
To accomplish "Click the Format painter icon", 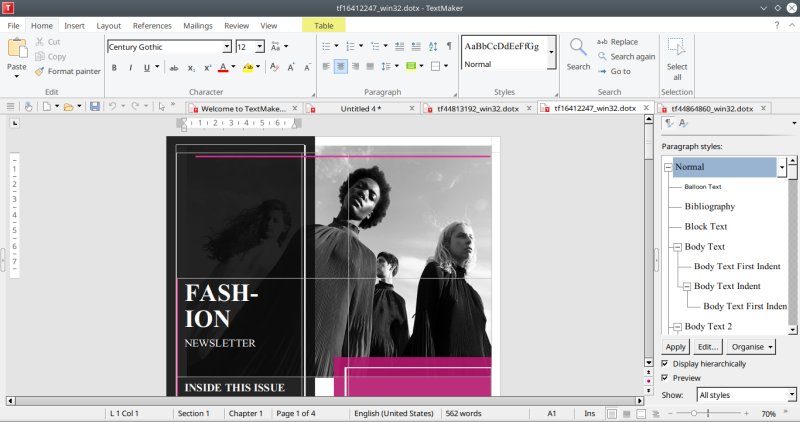I will [40, 71].
